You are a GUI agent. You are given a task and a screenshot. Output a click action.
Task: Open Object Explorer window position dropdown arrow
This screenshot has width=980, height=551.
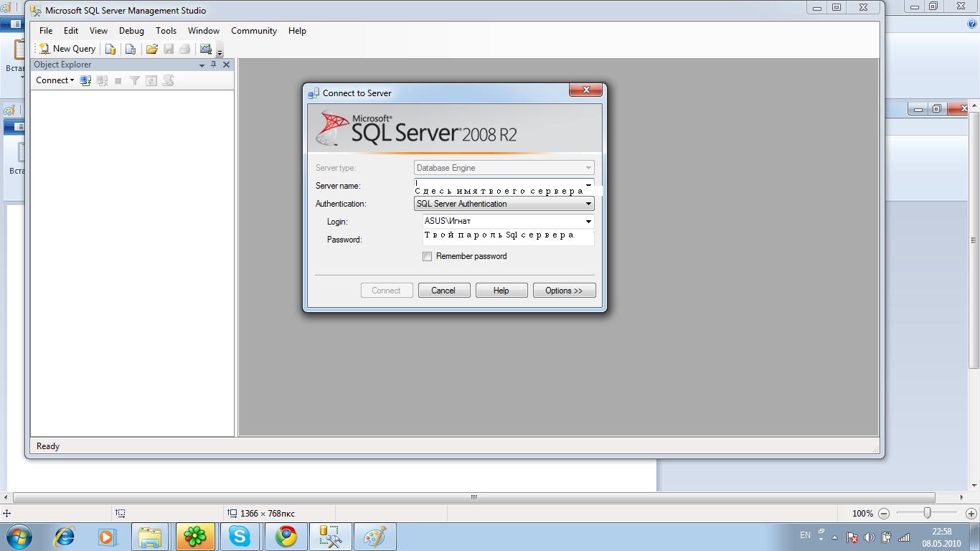[x=202, y=65]
